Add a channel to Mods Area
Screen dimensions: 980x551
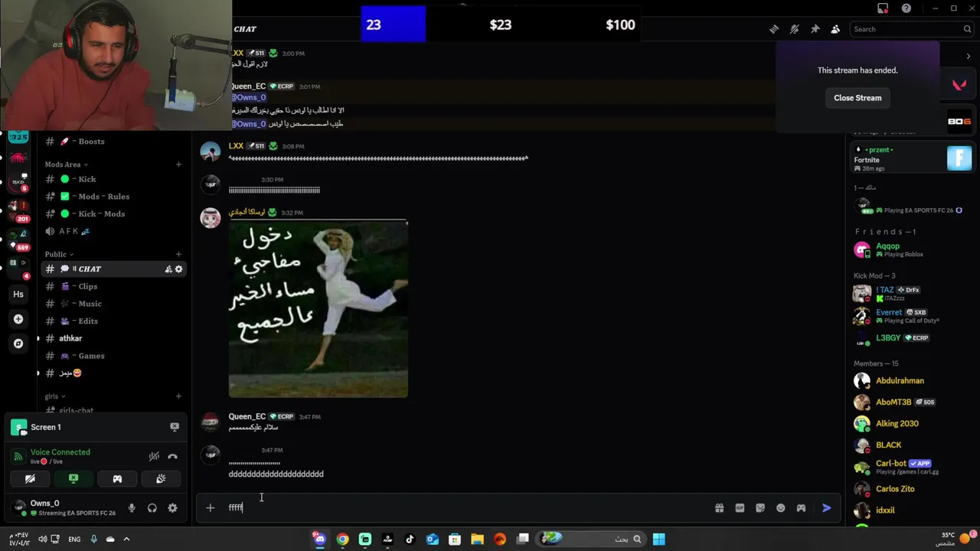coord(178,165)
